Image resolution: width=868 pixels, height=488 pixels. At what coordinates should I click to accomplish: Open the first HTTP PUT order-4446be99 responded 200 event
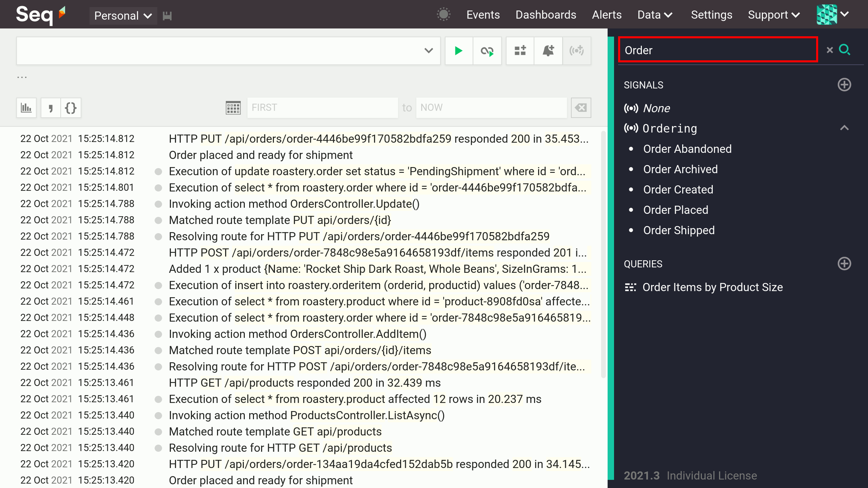point(378,139)
